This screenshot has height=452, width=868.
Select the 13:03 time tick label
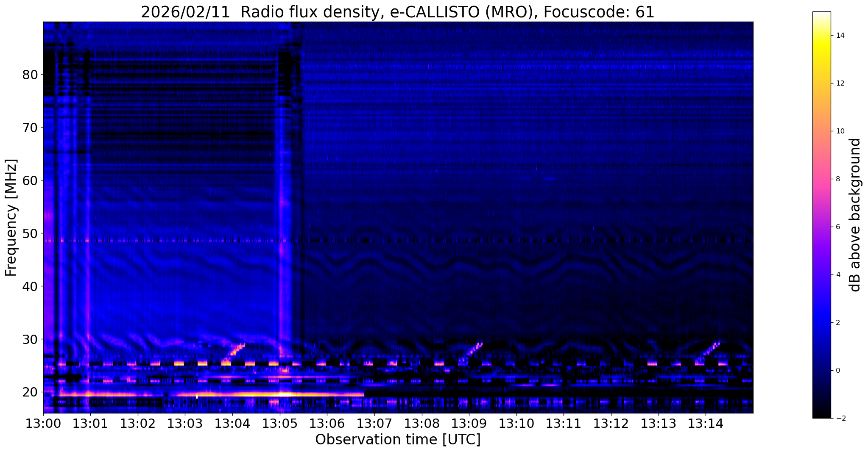185,424
